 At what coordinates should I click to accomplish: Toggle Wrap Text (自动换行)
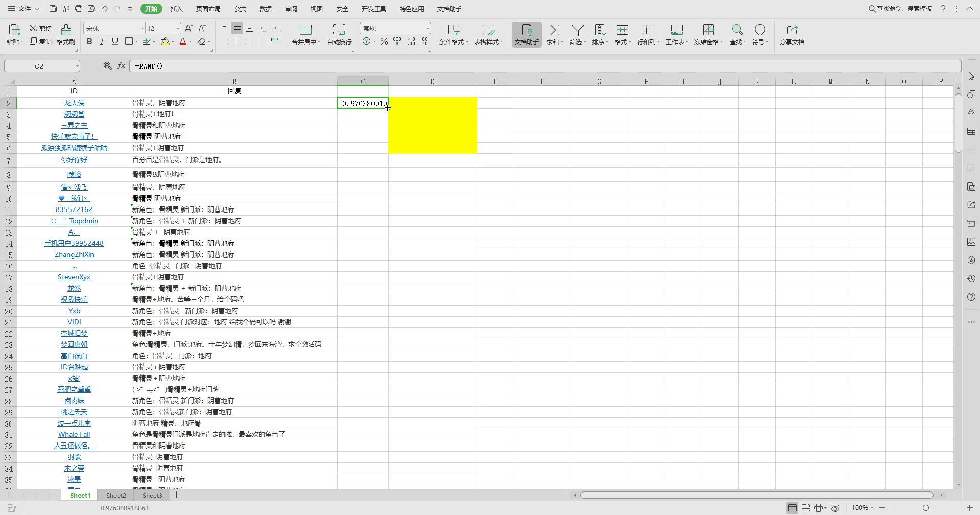tap(339, 30)
